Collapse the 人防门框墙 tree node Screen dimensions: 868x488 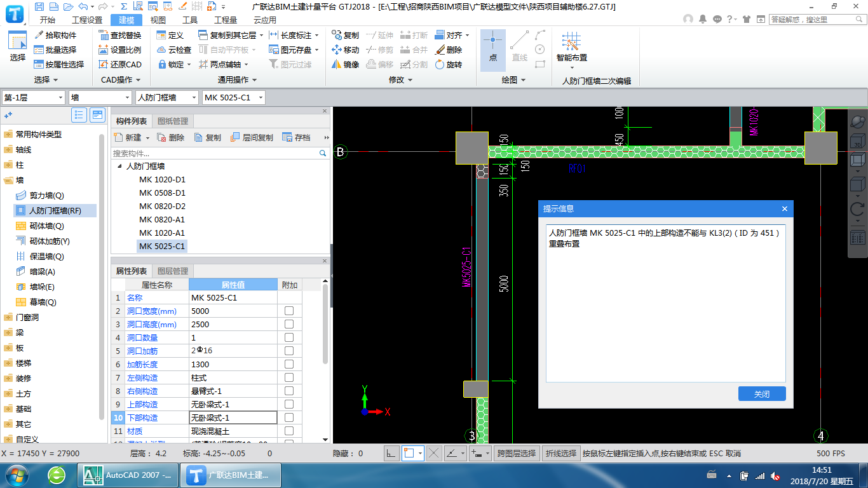coord(119,166)
